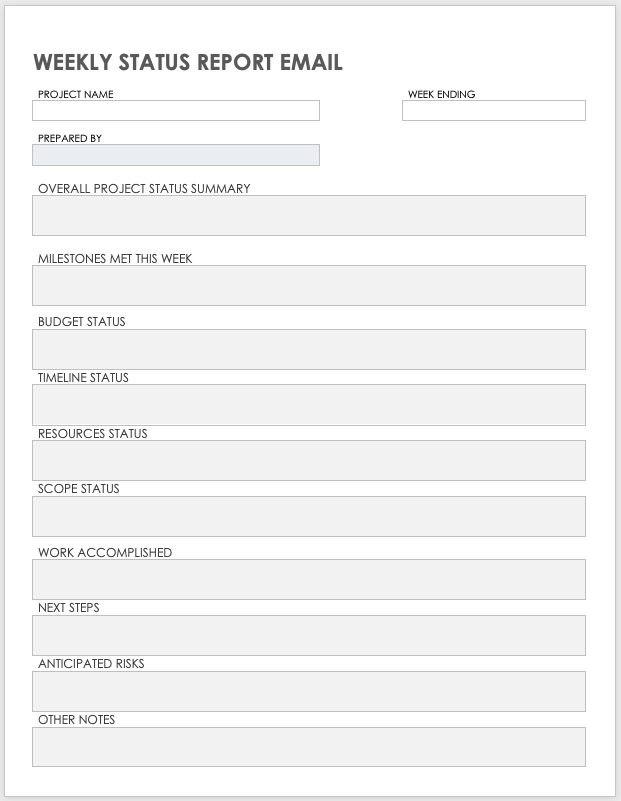621x801 pixels.
Task: Select the Week Ending date box
Action: 493,111
